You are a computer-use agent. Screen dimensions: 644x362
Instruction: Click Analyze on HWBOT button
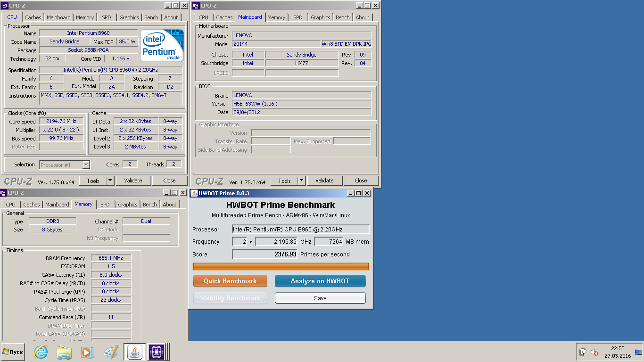pyautogui.click(x=320, y=281)
